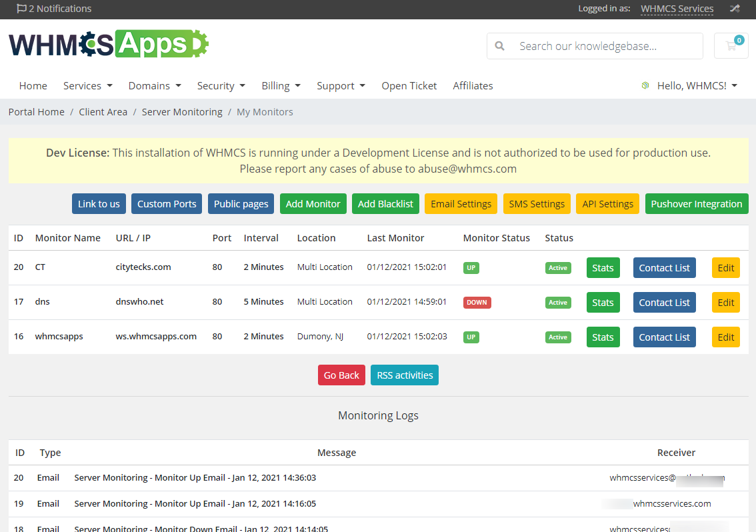The height and width of the screenshot is (532, 756).
Task: Go to Home in navigation bar
Action: click(33, 86)
